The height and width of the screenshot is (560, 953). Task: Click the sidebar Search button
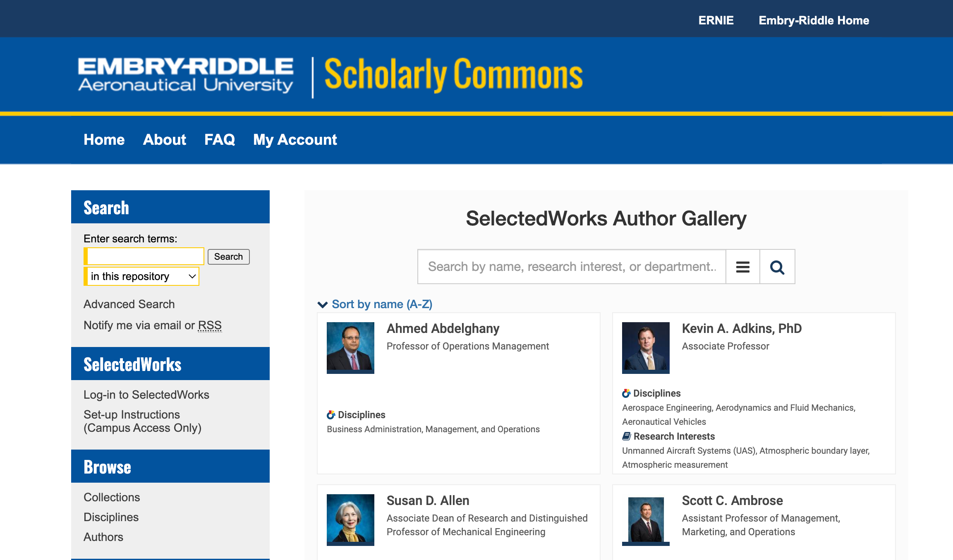pos(229,256)
